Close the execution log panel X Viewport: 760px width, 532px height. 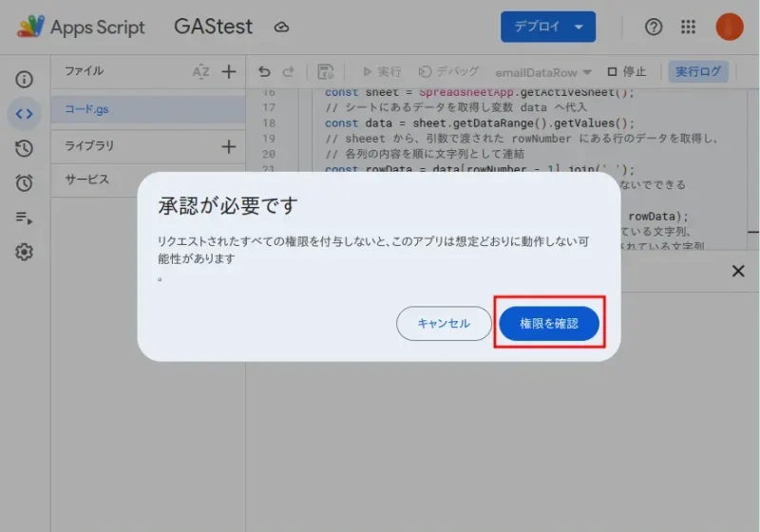[x=738, y=271]
